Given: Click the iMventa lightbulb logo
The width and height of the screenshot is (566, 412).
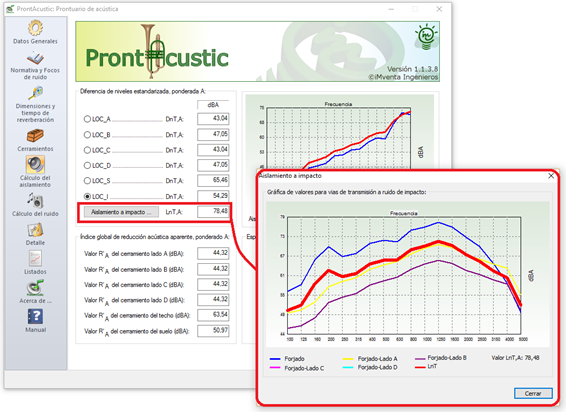Looking at the screenshot, I should pyautogui.click(x=426, y=36).
